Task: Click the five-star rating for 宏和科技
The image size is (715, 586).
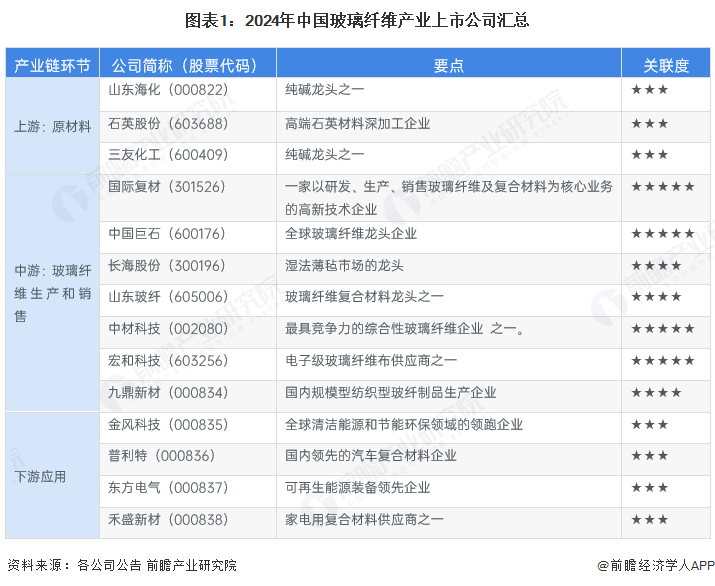Action: coord(662,361)
